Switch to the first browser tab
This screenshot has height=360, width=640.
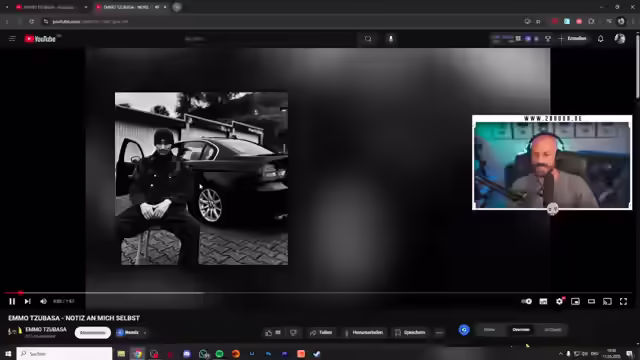50,7
